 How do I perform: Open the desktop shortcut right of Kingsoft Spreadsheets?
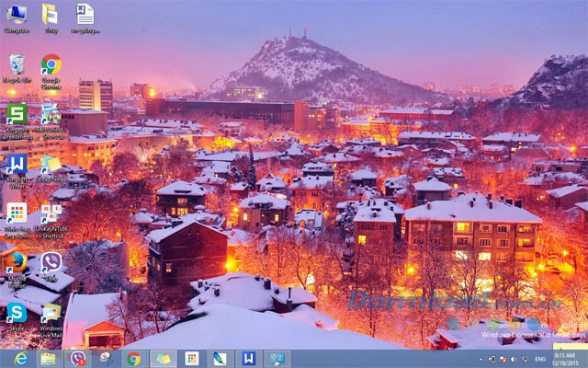[x=51, y=121]
